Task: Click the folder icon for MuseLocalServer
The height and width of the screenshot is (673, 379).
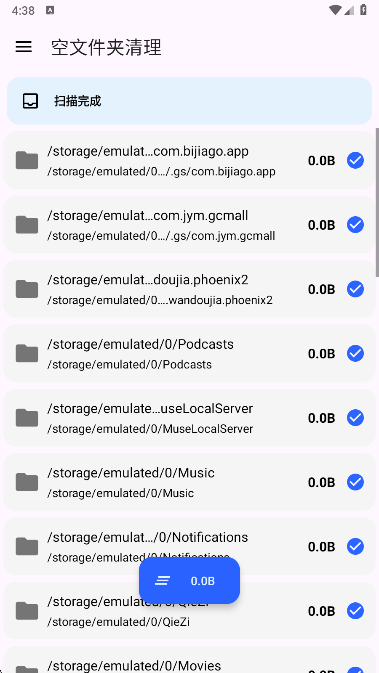Action: point(27,418)
